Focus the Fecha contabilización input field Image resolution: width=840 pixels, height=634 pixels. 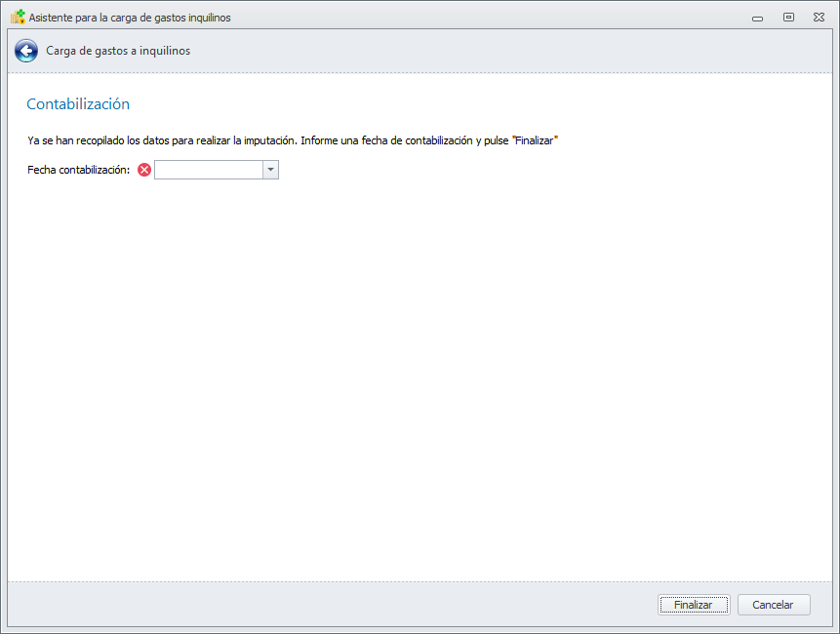(x=209, y=170)
